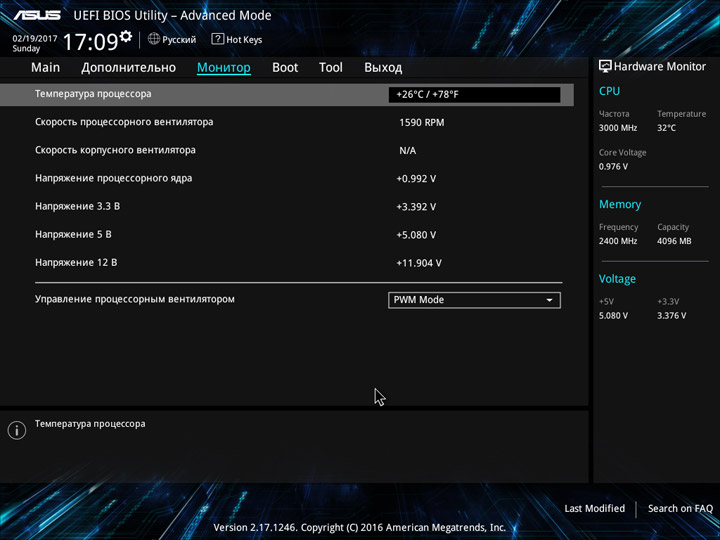Click the info circle icon
720x540 pixels.
pos(17,430)
